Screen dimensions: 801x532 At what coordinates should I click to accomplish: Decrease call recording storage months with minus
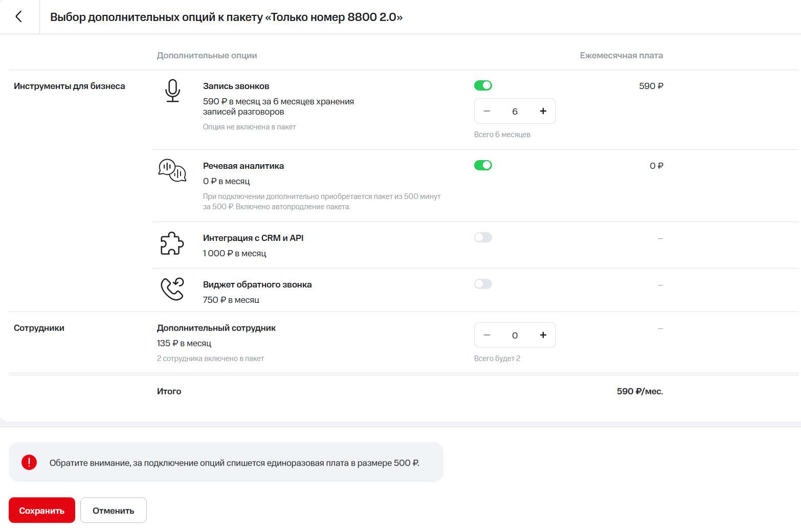487,111
